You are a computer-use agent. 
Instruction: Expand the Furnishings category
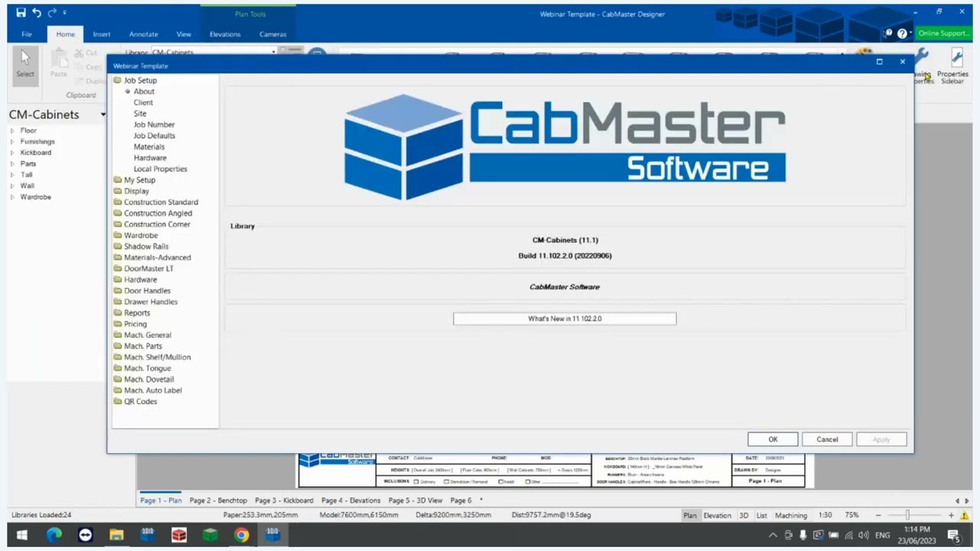pos(11,142)
